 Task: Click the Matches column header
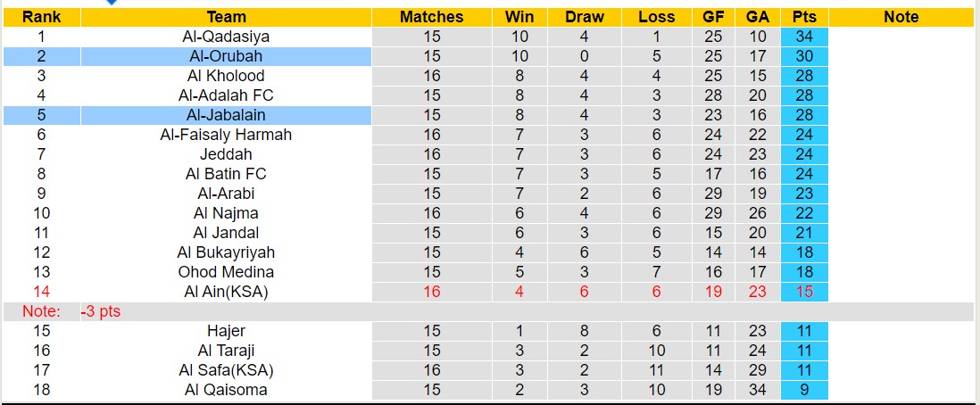click(x=431, y=17)
